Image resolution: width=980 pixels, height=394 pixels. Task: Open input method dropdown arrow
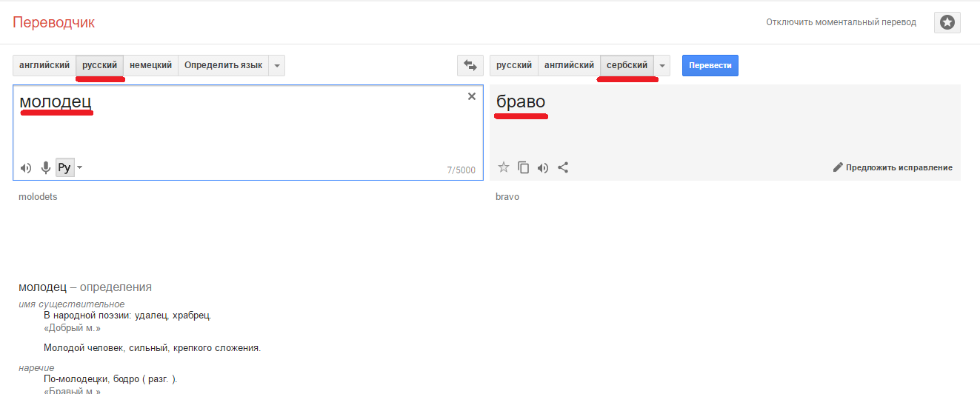(x=80, y=167)
